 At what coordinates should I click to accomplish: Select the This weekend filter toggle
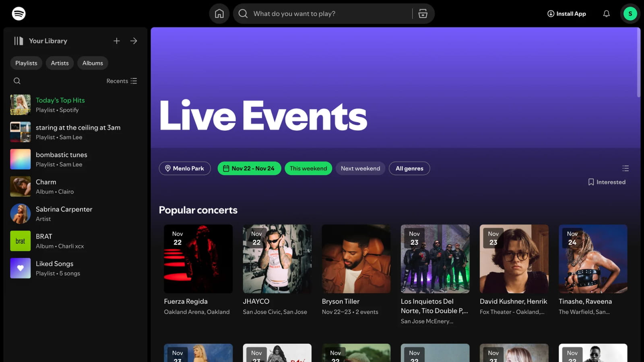[308, 168]
